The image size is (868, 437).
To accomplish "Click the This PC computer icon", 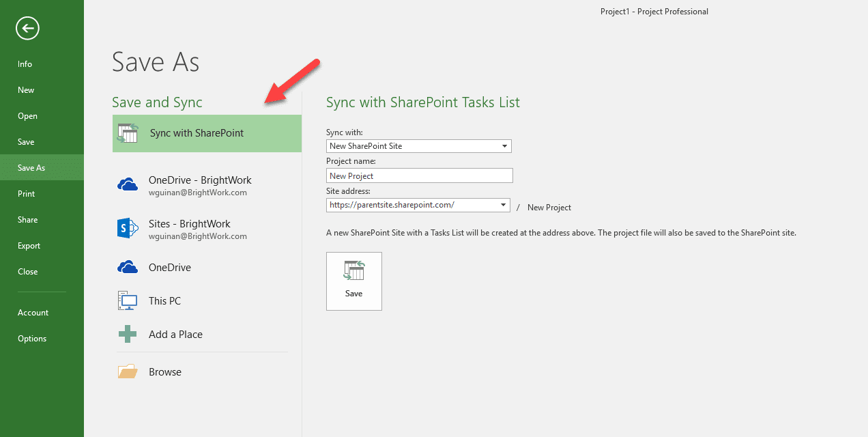I will [x=128, y=300].
